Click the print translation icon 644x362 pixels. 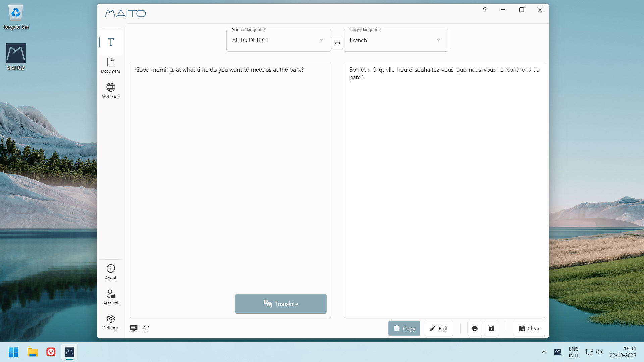point(474,328)
